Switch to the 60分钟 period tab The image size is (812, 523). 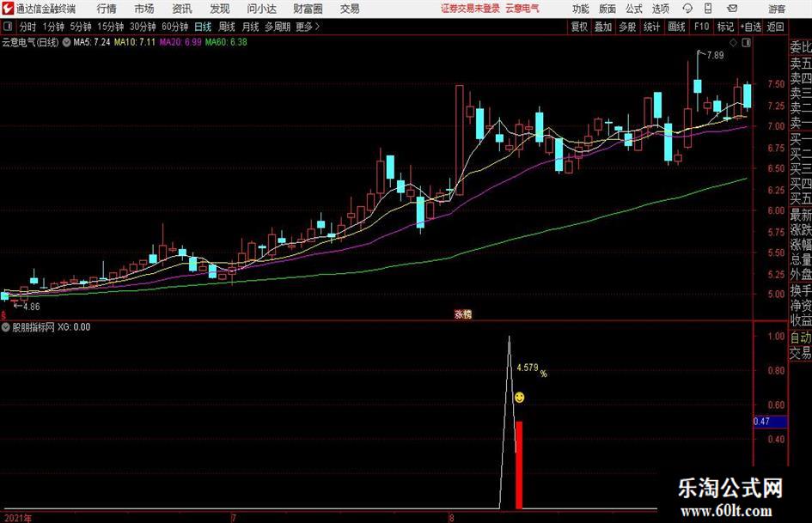click(175, 27)
